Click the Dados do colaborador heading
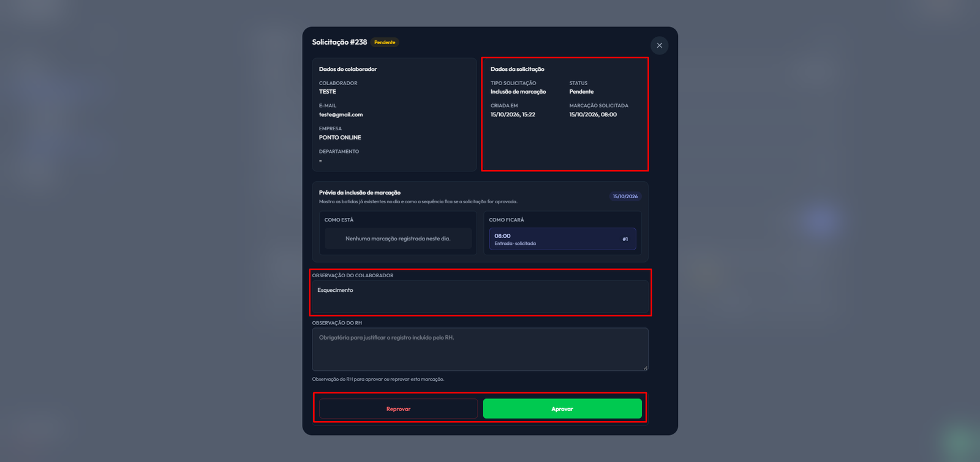Screen dimensions: 980x462 click(x=348, y=69)
